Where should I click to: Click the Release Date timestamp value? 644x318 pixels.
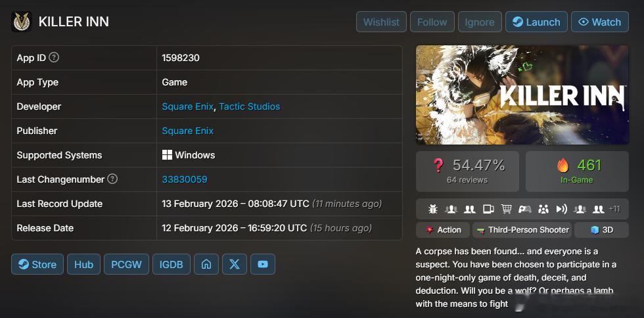click(x=267, y=228)
